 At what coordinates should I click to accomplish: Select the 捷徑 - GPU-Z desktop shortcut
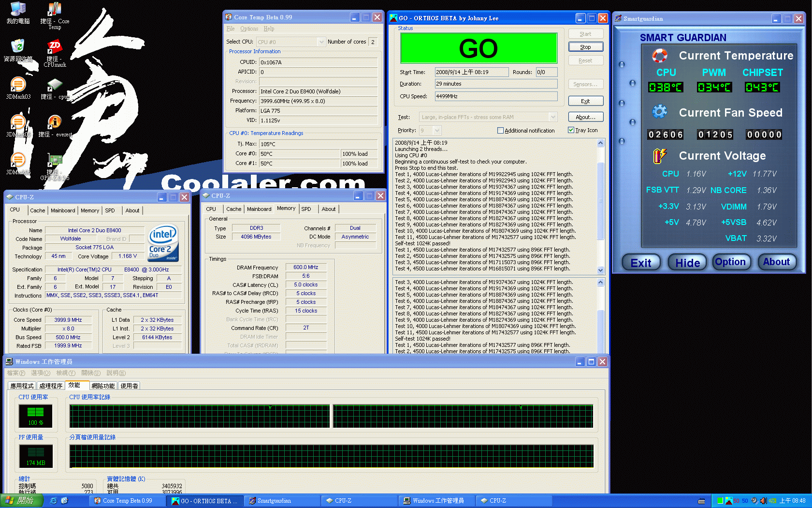pyautogui.click(x=55, y=167)
